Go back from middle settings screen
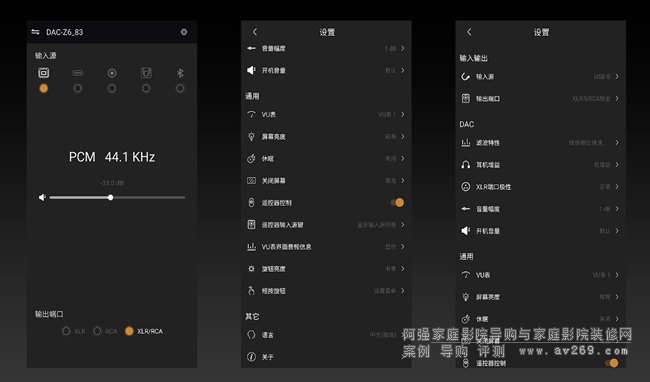Image resolution: width=650 pixels, height=382 pixels. tap(255, 32)
